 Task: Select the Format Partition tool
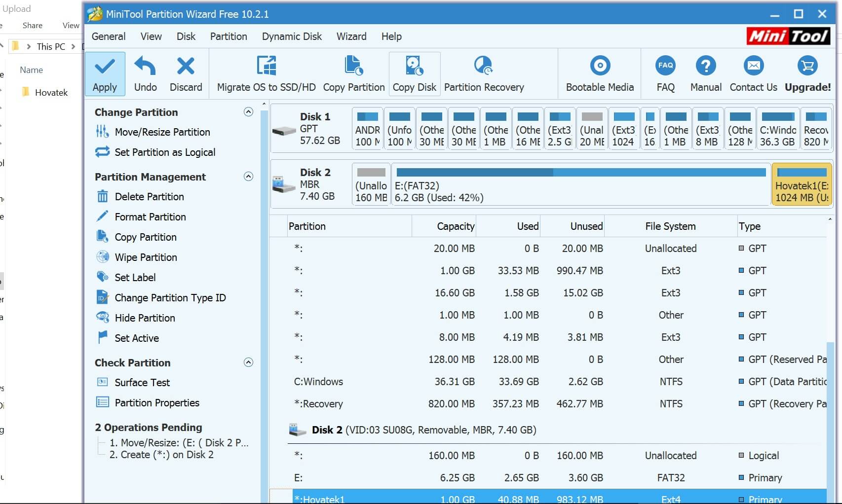coord(151,216)
